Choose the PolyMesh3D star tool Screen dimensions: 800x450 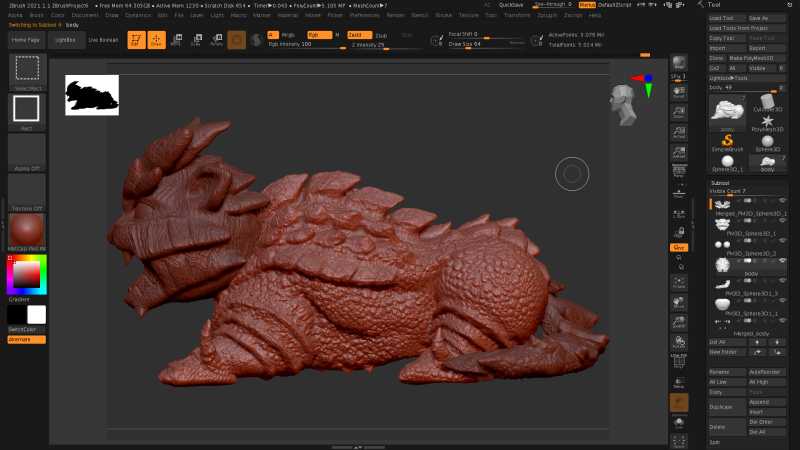[x=769, y=122]
